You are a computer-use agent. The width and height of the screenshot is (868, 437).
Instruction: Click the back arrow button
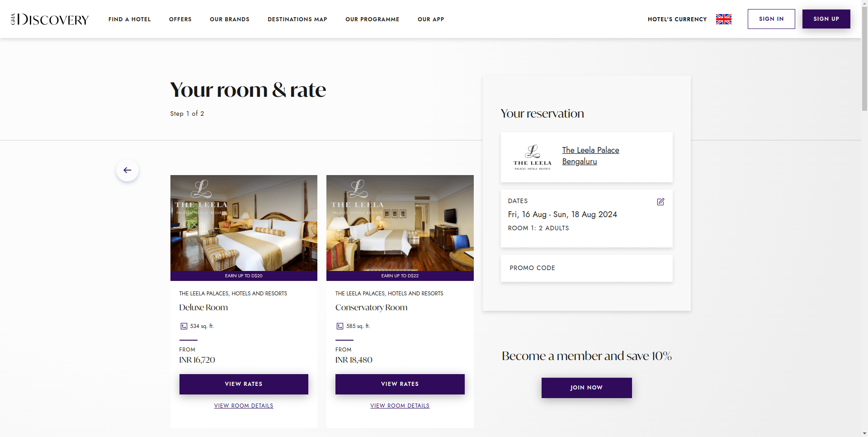127,170
